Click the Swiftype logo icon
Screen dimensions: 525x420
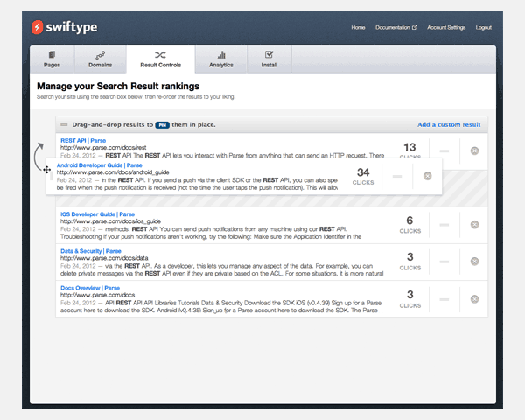coord(37,28)
